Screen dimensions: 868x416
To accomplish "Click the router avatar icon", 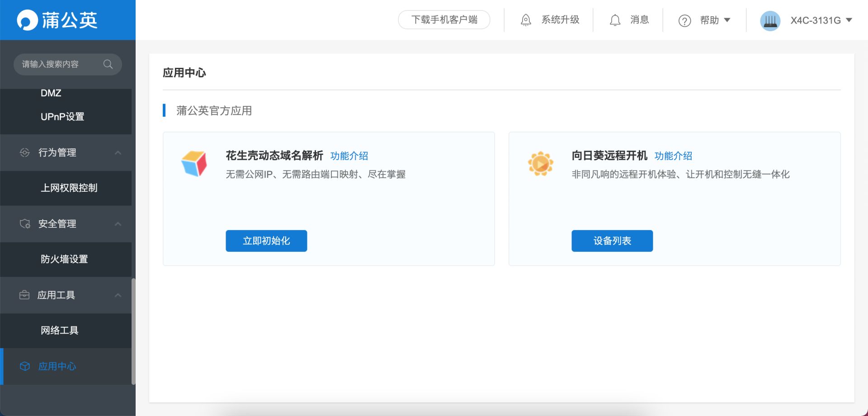I will pos(770,20).
